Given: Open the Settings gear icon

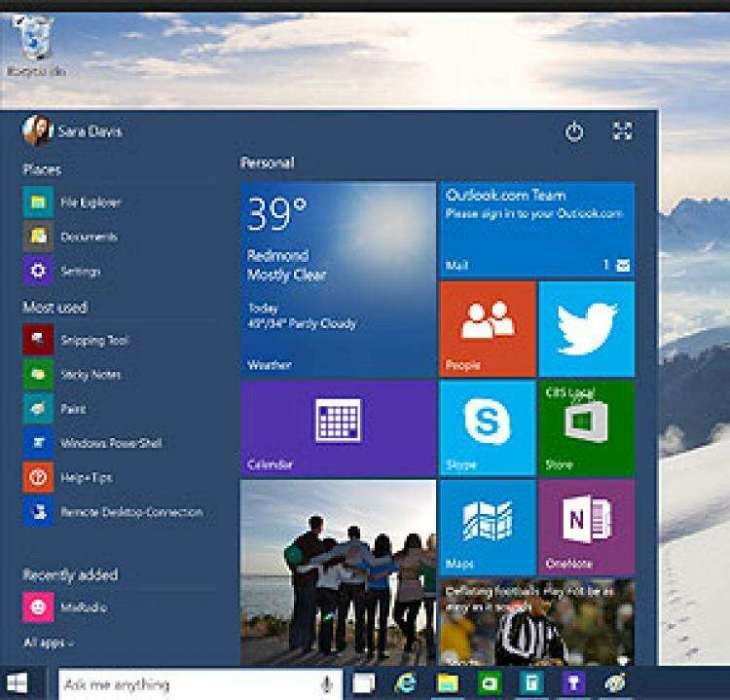Looking at the screenshot, I should [x=38, y=271].
